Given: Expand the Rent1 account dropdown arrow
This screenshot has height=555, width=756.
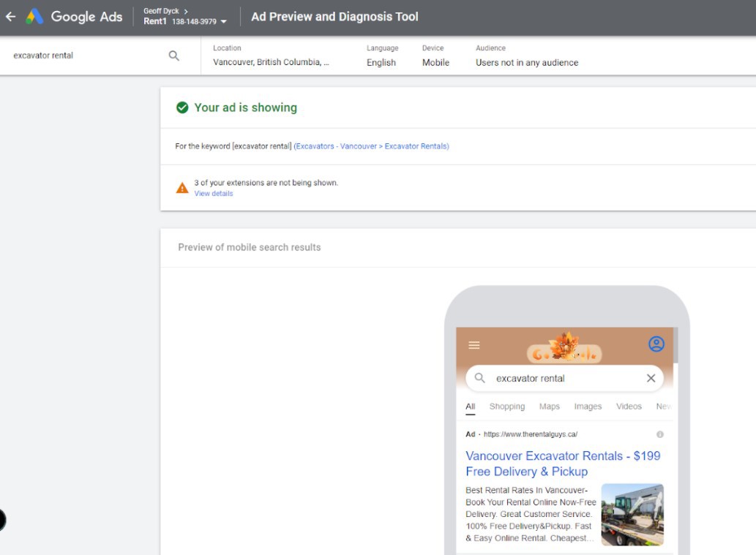Looking at the screenshot, I should 224,22.
